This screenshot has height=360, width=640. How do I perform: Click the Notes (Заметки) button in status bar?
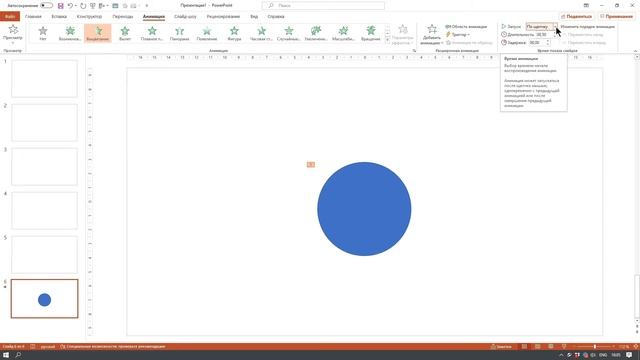point(501,347)
